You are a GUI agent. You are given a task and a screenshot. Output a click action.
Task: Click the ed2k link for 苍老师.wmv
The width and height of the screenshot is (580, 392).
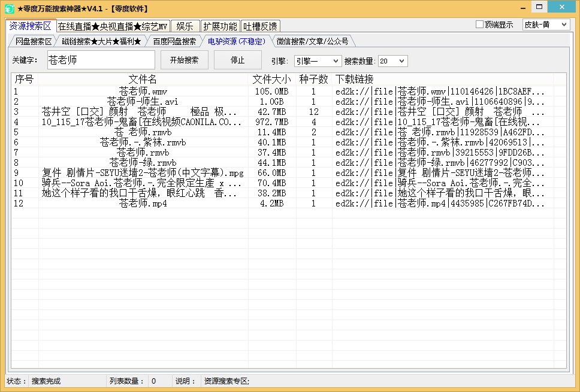(440, 91)
